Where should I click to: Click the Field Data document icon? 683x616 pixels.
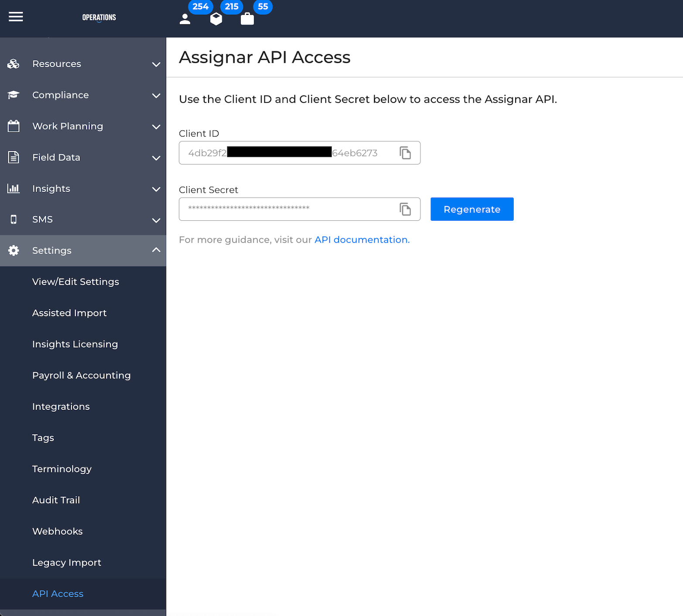coord(14,157)
